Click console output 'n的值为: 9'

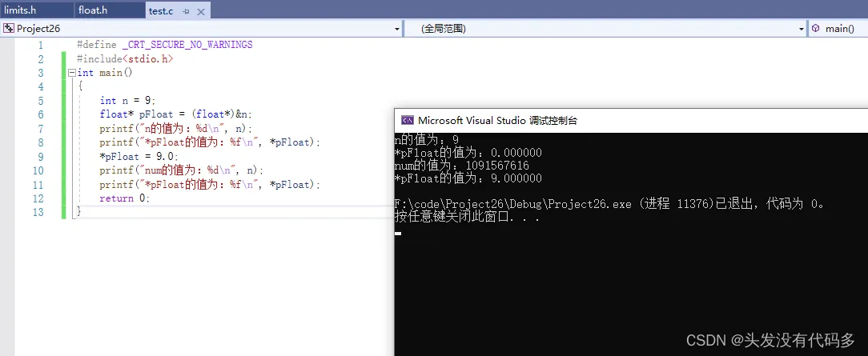427,139
